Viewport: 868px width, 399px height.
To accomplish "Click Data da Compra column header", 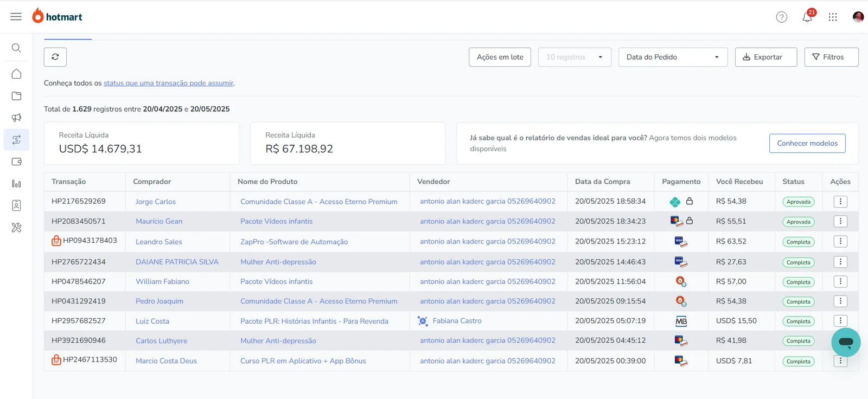I will coord(602,182).
